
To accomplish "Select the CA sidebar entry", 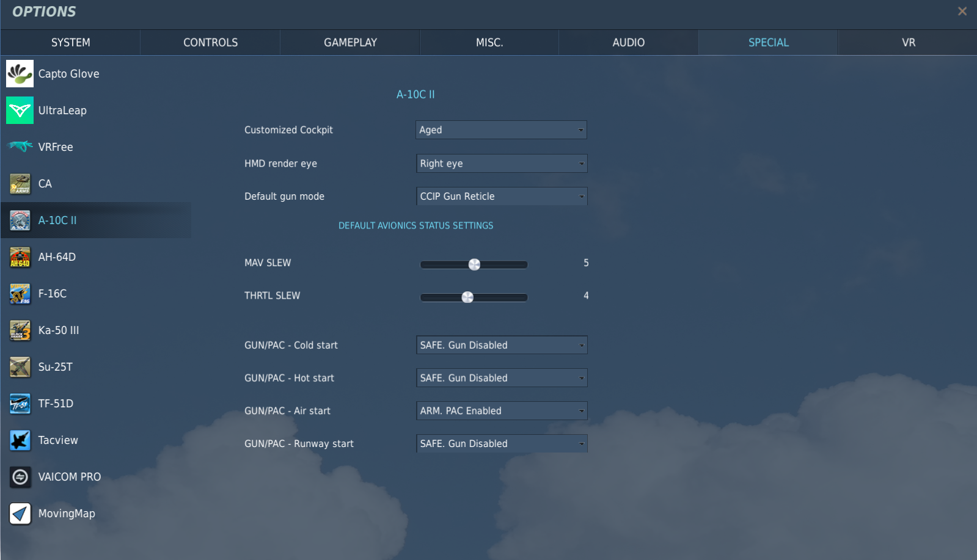I will pyautogui.click(x=96, y=184).
